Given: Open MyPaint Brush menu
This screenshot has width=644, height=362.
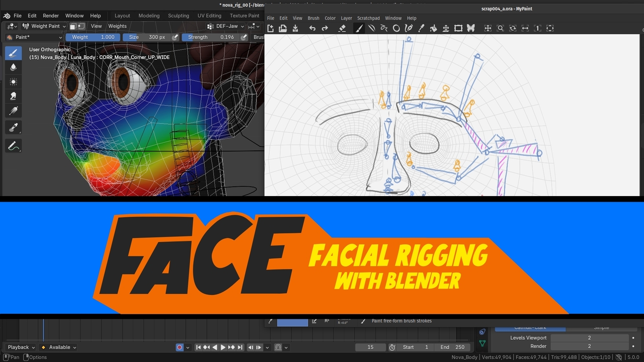Looking at the screenshot, I should (313, 18).
